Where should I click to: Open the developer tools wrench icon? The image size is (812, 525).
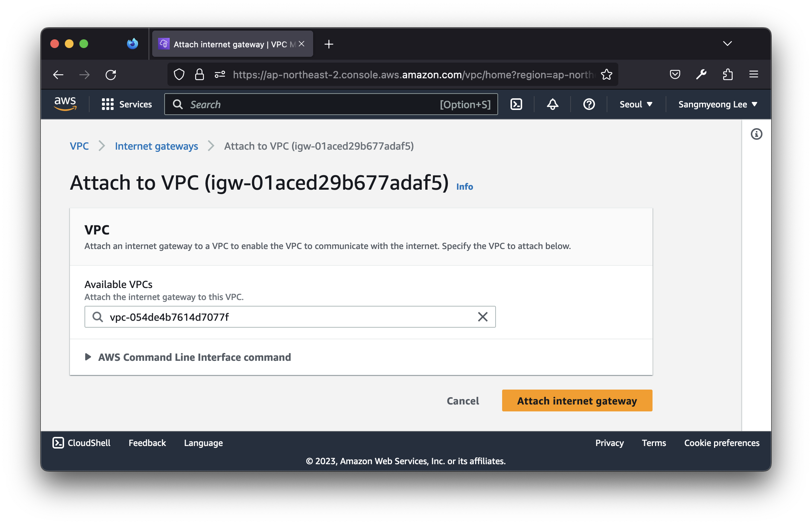pos(701,75)
